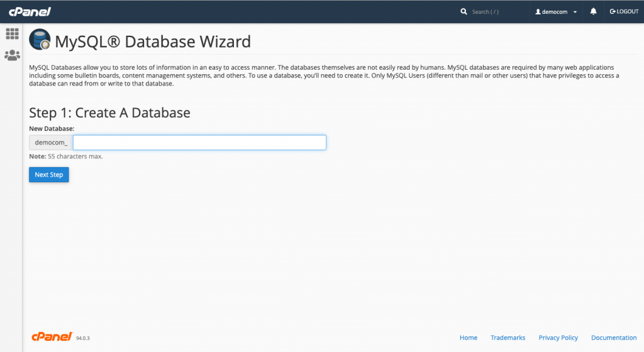Open the Privacy Policy footer link

click(x=558, y=338)
